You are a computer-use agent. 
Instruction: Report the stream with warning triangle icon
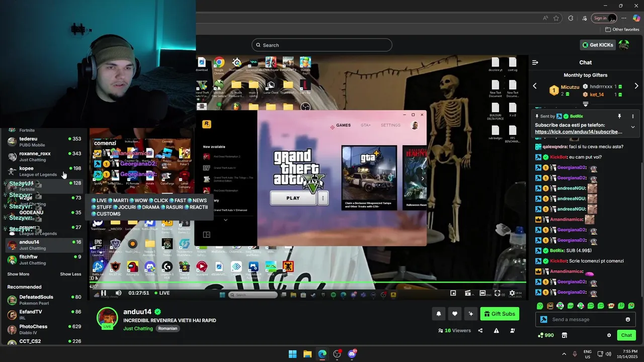(x=496, y=331)
